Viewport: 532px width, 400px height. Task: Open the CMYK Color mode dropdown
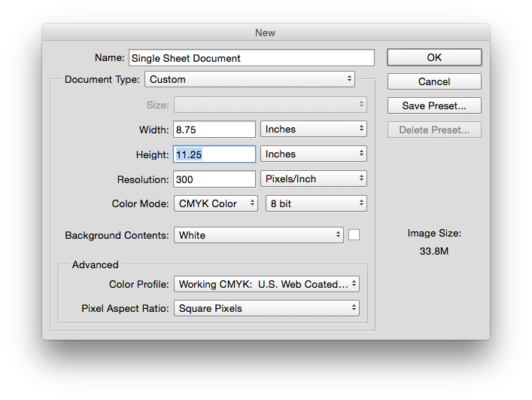216,203
